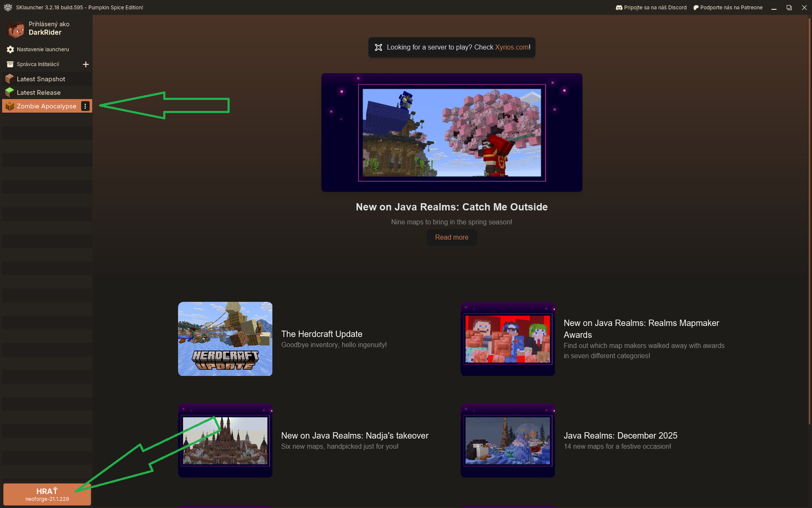Click 'Nine maps to bring in the spring season!' text
This screenshot has width=812, height=508.
[x=452, y=222]
